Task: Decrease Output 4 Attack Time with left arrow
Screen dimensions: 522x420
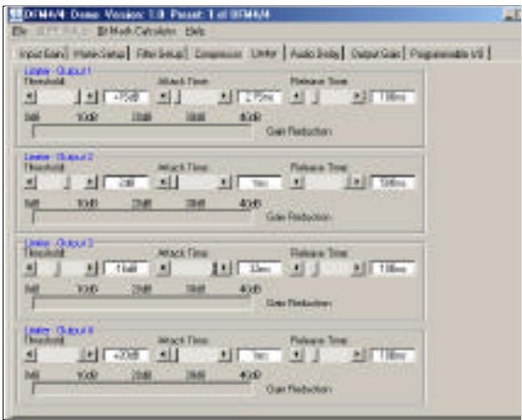Action: pos(163,355)
